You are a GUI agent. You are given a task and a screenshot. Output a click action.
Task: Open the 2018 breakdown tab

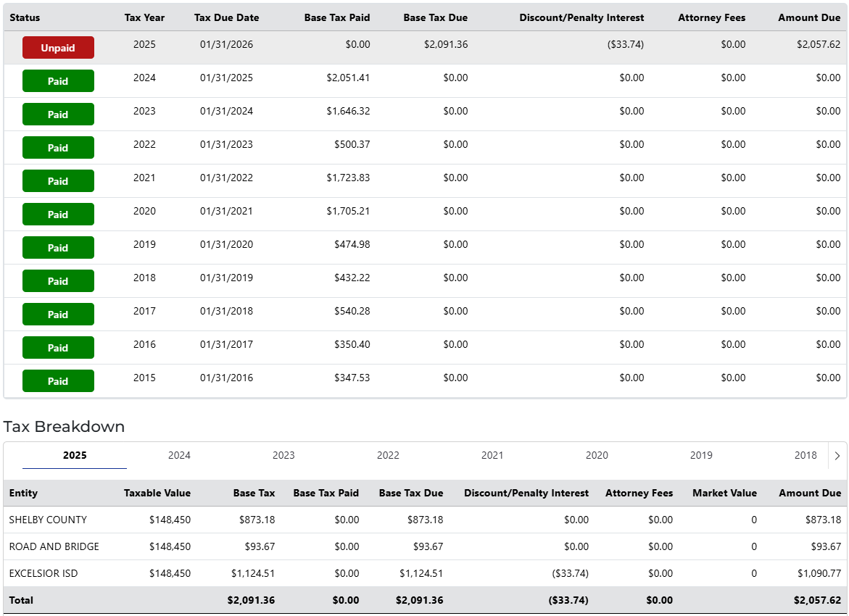coord(805,455)
